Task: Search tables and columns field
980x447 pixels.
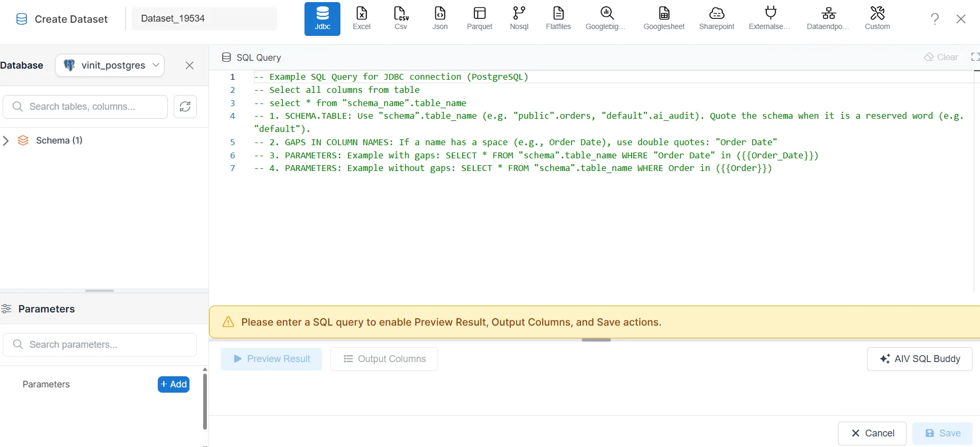Action: (x=85, y=107)
